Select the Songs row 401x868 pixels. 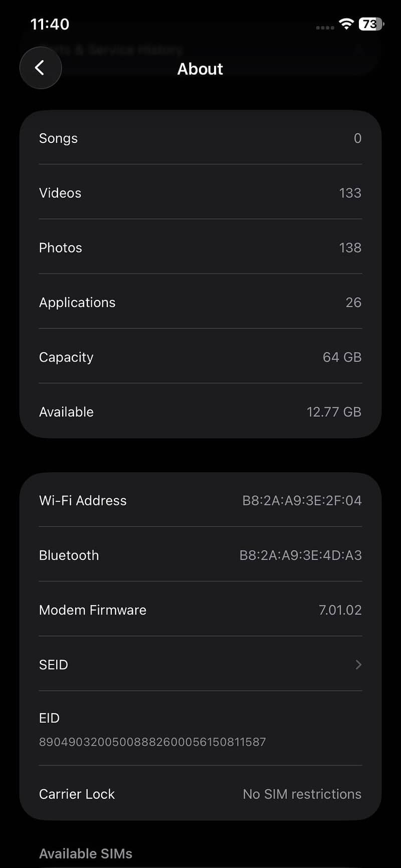(x=200, y=138)
